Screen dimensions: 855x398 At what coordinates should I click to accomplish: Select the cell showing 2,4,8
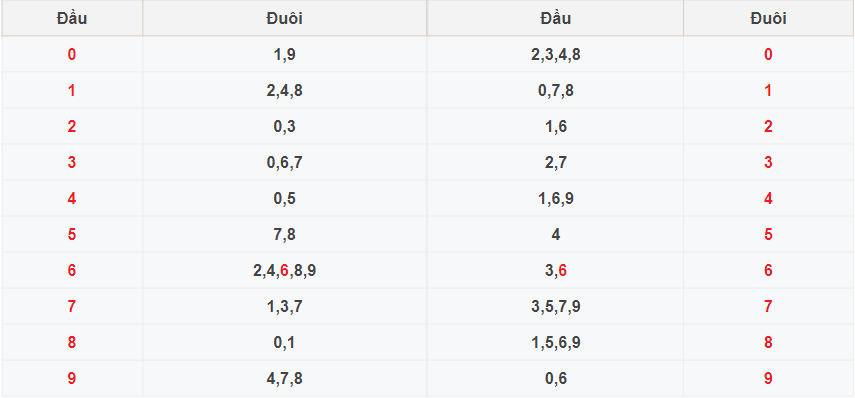(x=284, y=91)
